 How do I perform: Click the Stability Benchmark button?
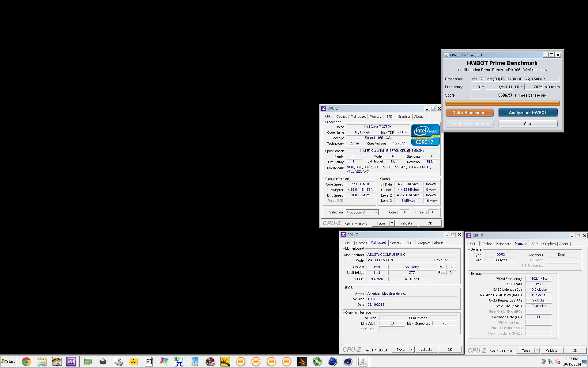coord(469,124)
